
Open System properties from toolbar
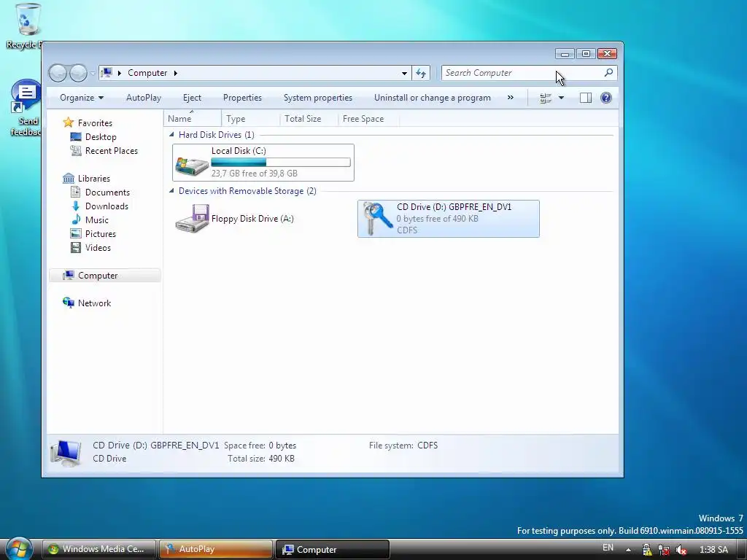tap(318, 98)
